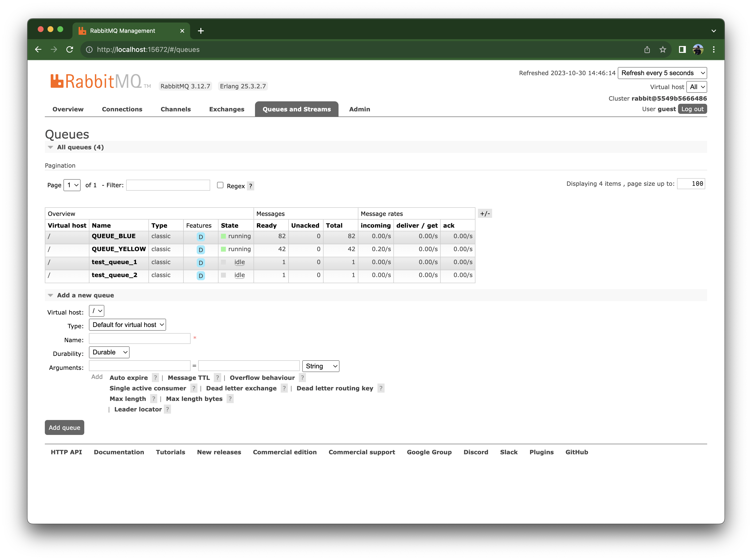Open help for Max length
Viewport: 752px width, 560px height.
[x=154, y=399]
